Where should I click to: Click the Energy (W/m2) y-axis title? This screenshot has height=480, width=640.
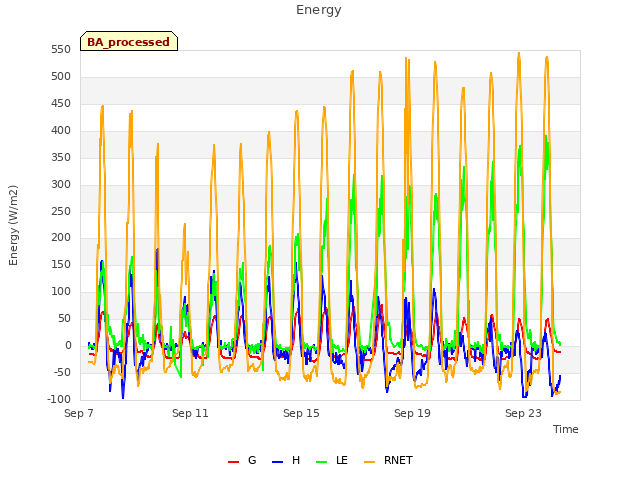(x=13, y=225)
